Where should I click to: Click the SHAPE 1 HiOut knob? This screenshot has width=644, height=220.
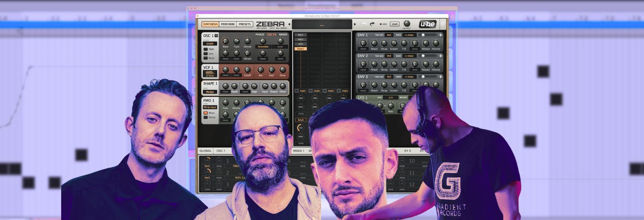coord(282,86)
